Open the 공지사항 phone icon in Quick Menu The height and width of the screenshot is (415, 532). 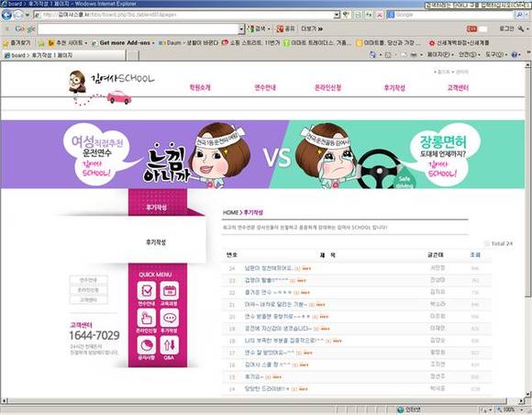pyautogui.click(x=147, y=345)
